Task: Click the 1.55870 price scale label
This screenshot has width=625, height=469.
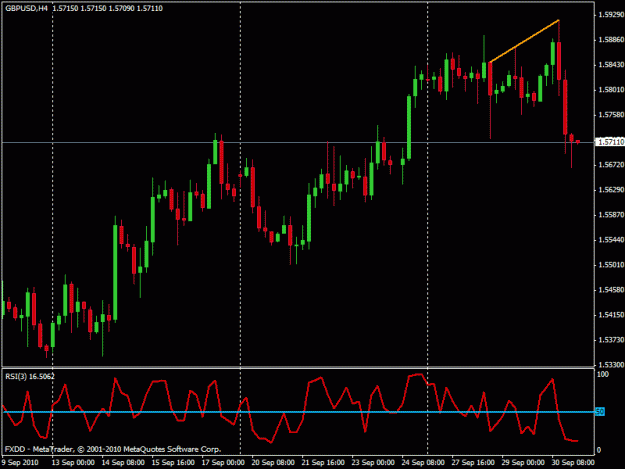Action: [x=611, y=215]
